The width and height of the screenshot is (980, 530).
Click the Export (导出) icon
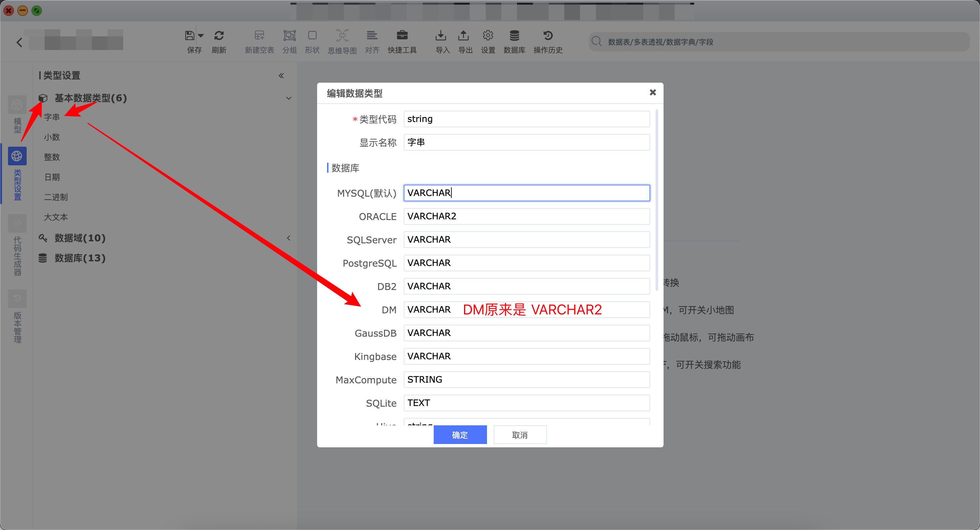(463, 36)
